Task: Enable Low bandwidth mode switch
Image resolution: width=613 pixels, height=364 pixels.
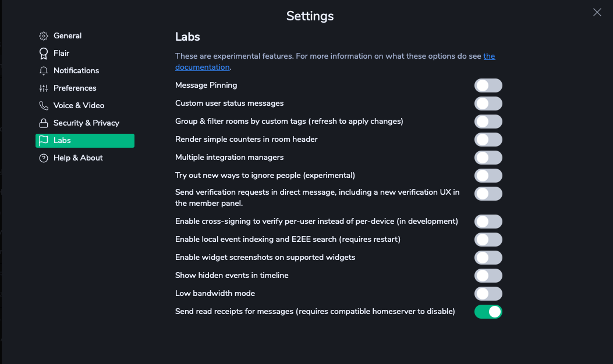Action: point(488,294)
